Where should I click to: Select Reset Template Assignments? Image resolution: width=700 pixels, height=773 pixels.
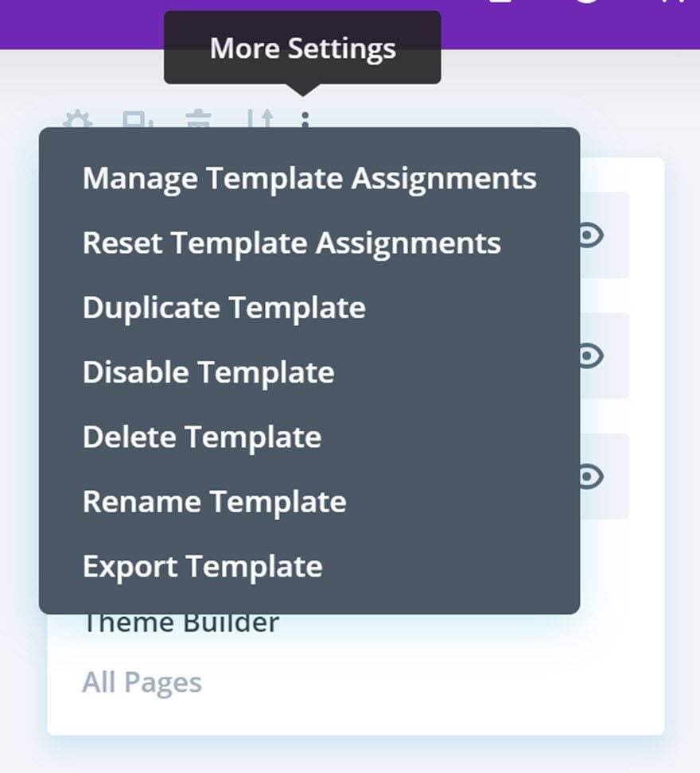[x=292, y=243]
